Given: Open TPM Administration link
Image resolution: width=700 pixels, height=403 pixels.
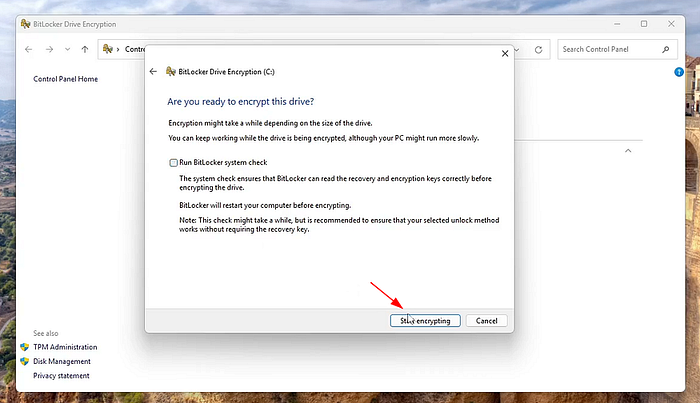Looking at the screenshot, I should [65, 347].
